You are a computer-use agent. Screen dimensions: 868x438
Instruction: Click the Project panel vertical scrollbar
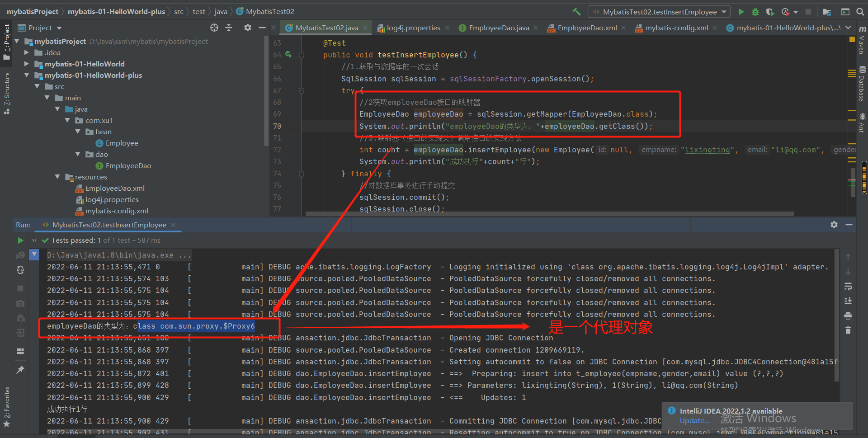(266, 90)
